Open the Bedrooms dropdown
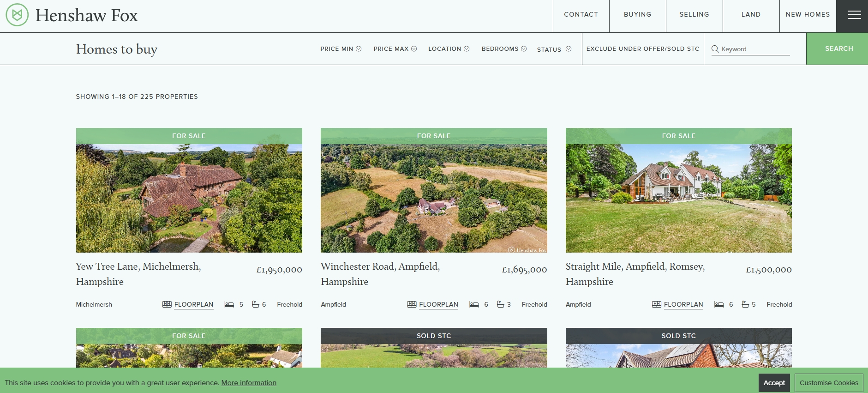The image size is (868, 393). pyautogui.click(x=504, y=48)
